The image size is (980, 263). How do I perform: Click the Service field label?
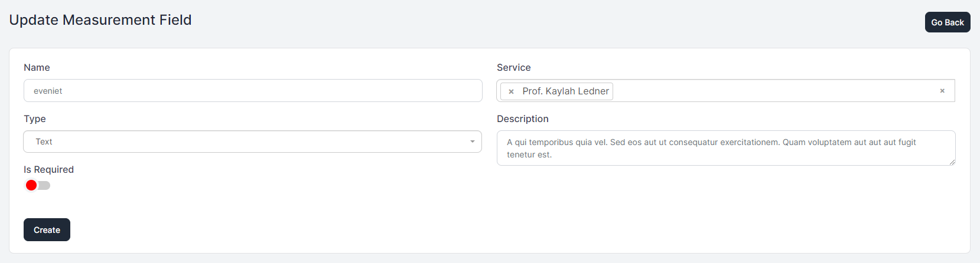[x=513, y=67]
